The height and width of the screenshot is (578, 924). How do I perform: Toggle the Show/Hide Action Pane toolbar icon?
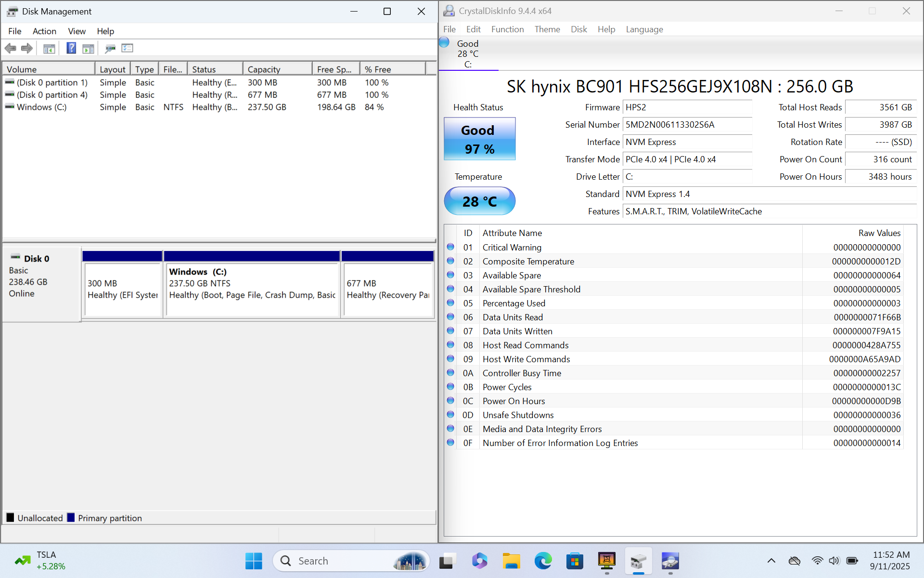click(88, 48)
